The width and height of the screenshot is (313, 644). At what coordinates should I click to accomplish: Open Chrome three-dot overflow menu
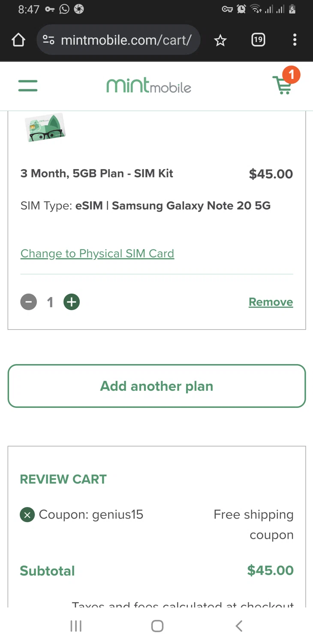[x=295, y=40]
